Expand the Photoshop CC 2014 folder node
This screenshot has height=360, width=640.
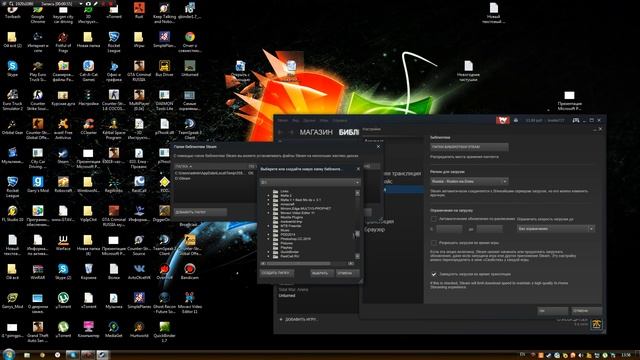coord(268,239)
